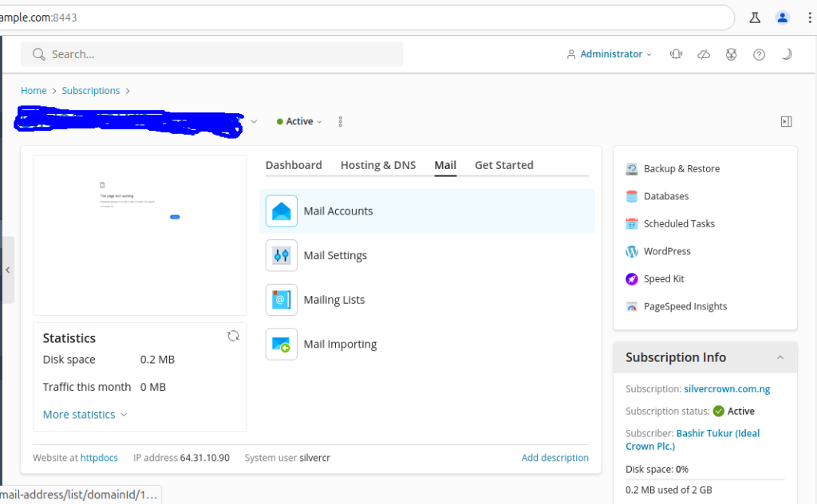
Task: Expand the left navigation sidebar handle
Action: pyautogui.click(x=7, y=270)
